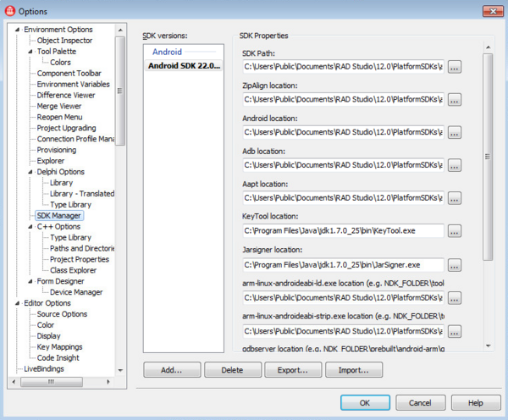
Task: Open Color under Editor Options
Action: [46, 325]
